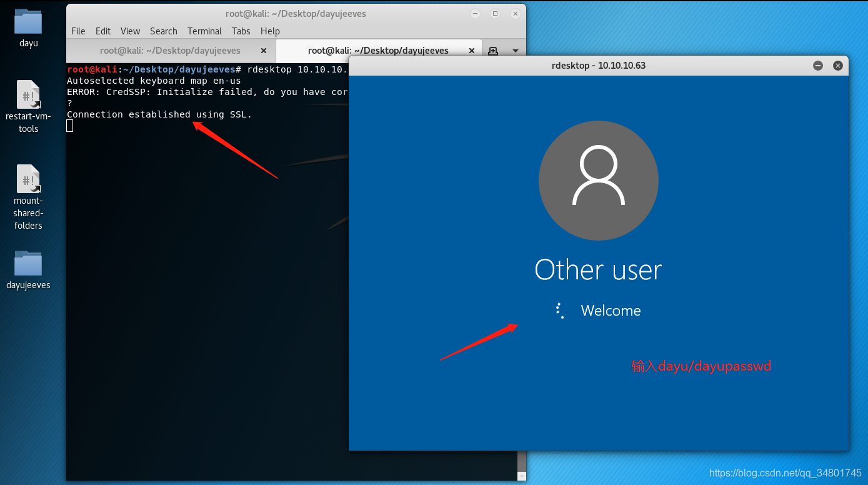Click the 'Other user' label

(x=598, y=270)
